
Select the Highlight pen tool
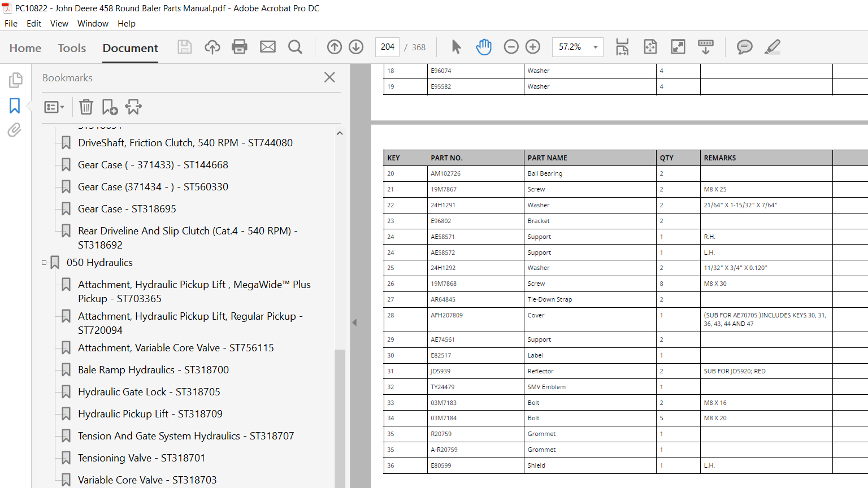(x=772, y=47)
